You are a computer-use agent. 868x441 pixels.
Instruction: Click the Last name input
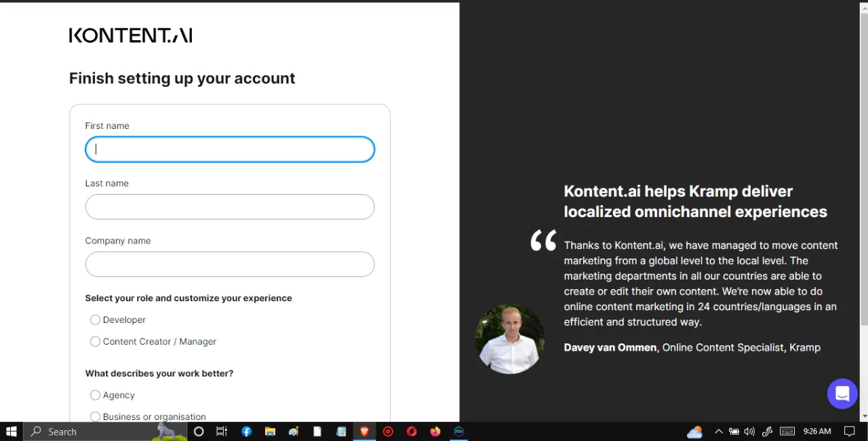(x=230, y=207)
